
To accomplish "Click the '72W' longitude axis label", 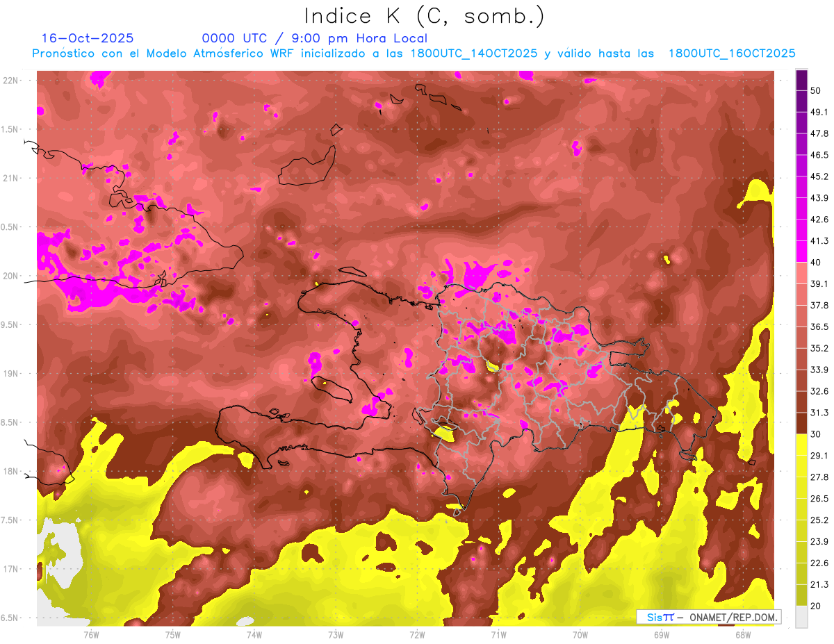I will [x=417, y=635].
